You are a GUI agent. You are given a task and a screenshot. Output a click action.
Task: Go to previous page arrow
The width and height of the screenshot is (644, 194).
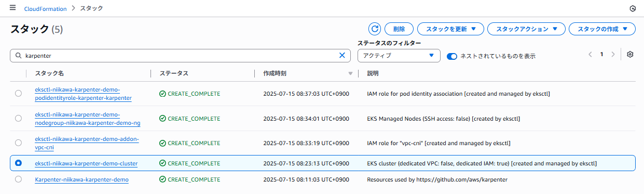[590, 54]
